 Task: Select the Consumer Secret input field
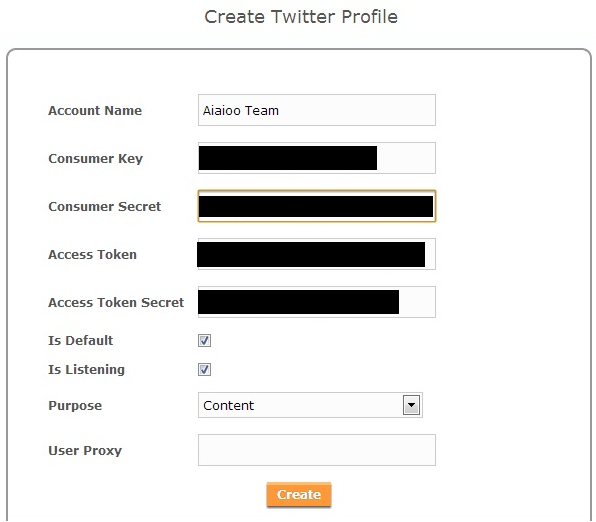click(317, 206)
